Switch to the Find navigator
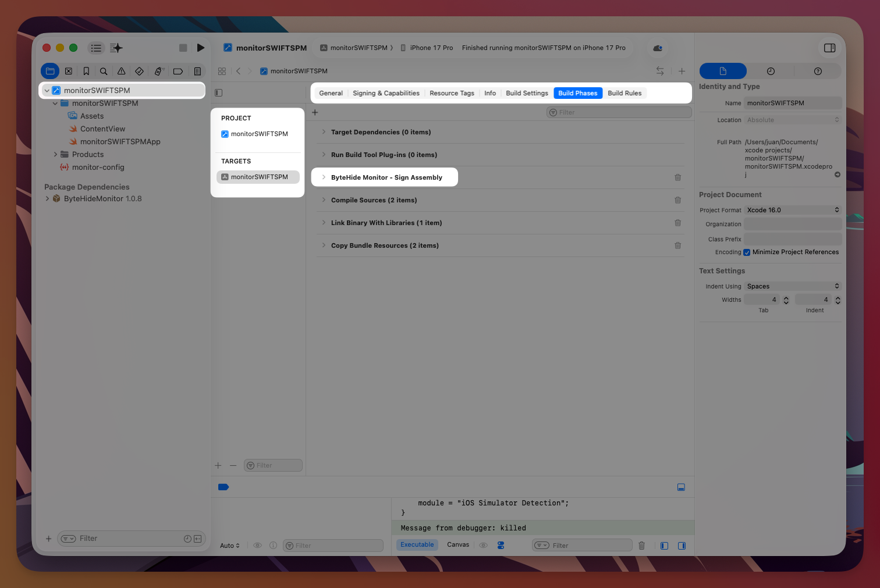 click(103, 71)
